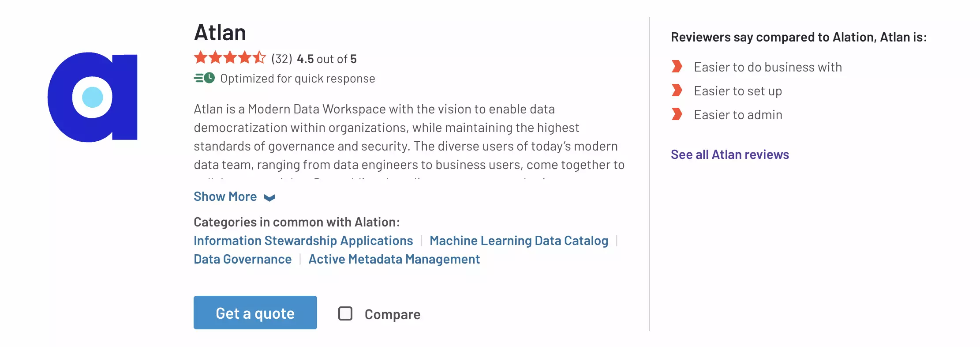
Task: Click the half-filled fifth star
Action: [259, 57]
